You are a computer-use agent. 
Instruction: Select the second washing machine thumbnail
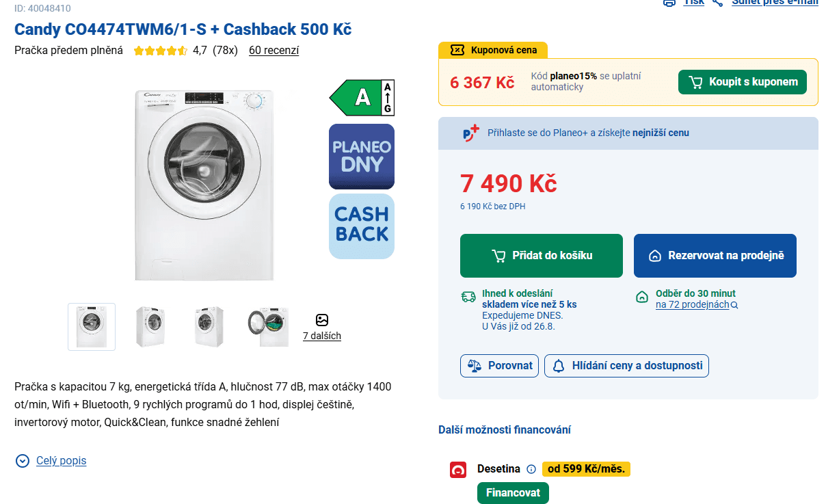click(150, 327)
